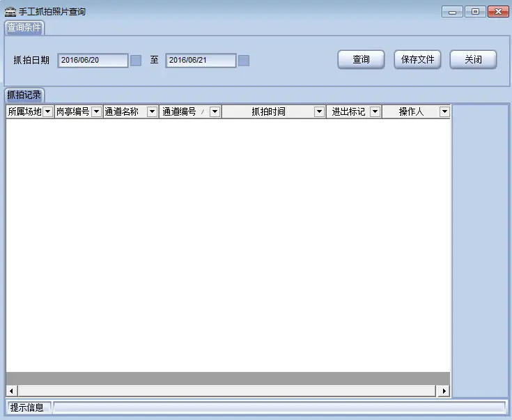512x420 pixels.
Task: Open the 抓拍时间 column filter dropdown
Action: pyautogui.click(x=319, y=111)
